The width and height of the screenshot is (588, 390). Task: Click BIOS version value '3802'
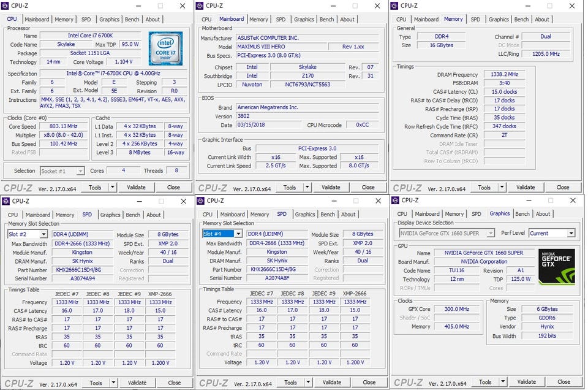click(307, 117)
